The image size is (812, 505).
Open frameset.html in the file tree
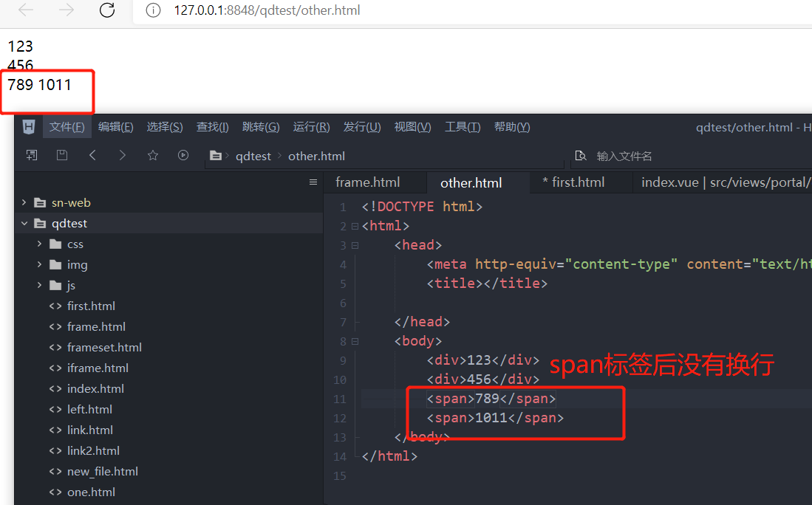click(105, 348)
